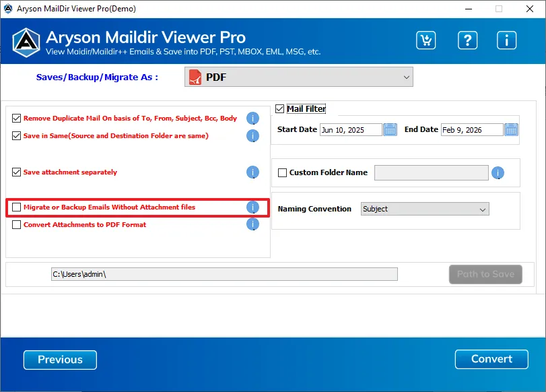Disable the Mail Filter checkbox
Image resolution: width=546 pixels, height=392 pixels.
[x=279, y=108]
